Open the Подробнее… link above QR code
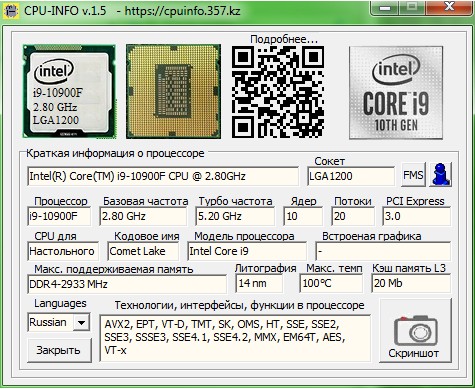This screenshot has width=475, height=389. click(x=284, y=39)
